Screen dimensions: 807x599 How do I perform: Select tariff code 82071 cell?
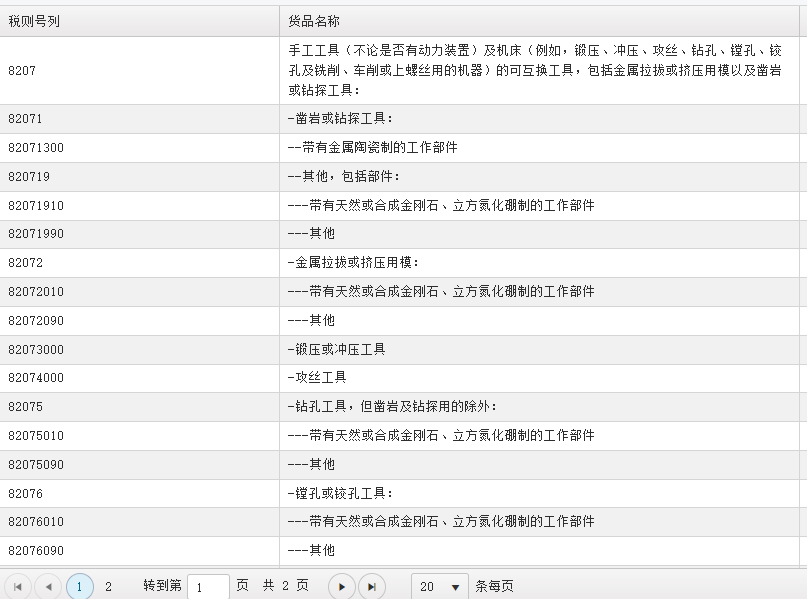pos(139,119)
